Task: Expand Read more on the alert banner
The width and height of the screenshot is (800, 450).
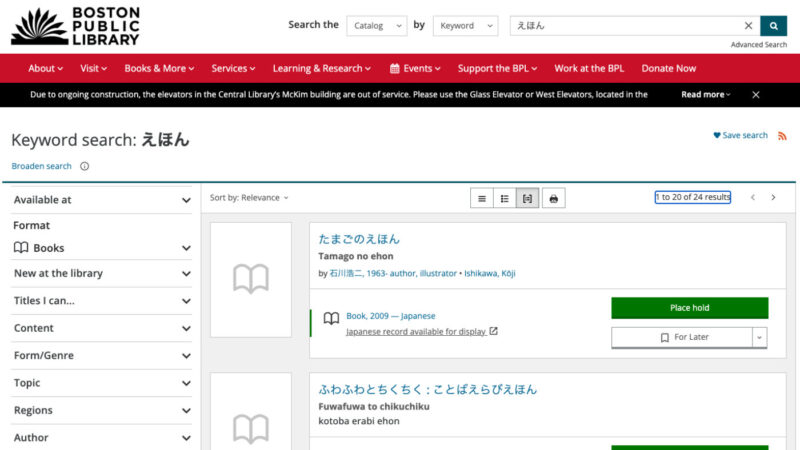Action: [706, 94]
